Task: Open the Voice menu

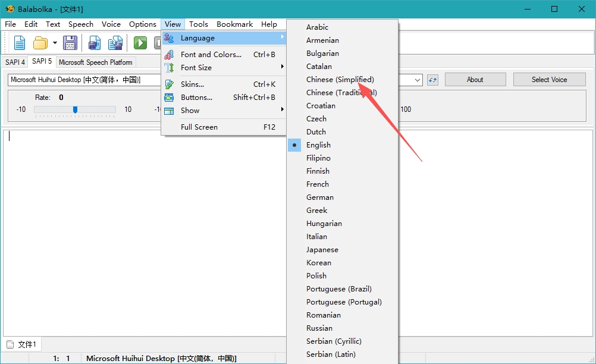Action: 111,24
